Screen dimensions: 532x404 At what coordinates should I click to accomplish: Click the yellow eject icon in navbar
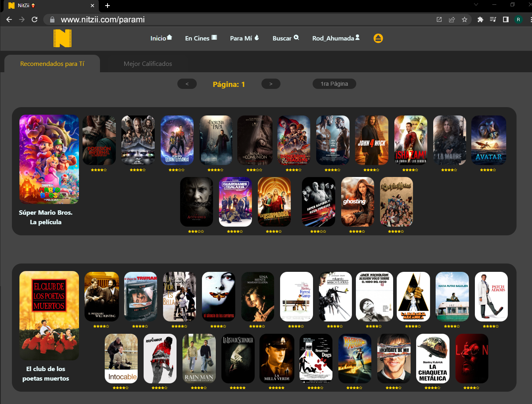pyautogui.click(x=378, y=38)
